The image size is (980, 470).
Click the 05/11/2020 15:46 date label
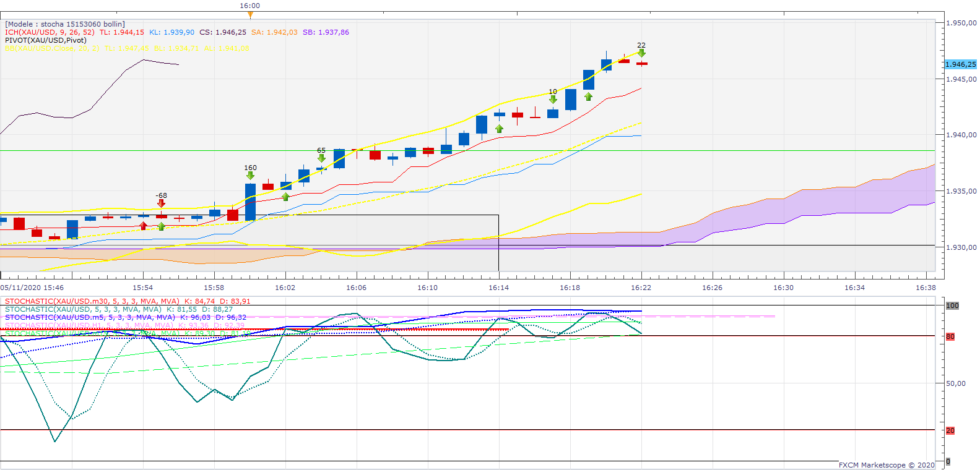(x=32, y=288)
